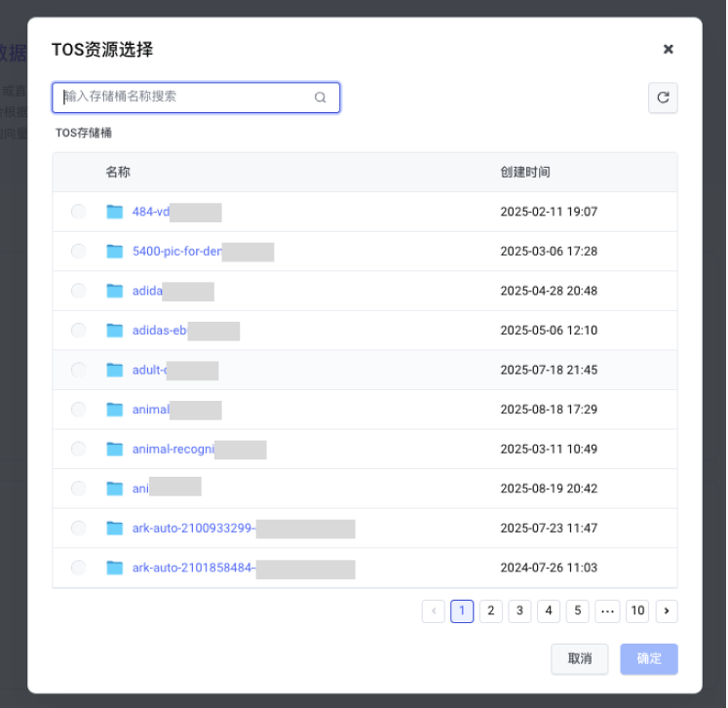Click the folder icon for ark-auto-2100933299 bucket
Screen dimensions: 728x708
(x=115, y=529)
